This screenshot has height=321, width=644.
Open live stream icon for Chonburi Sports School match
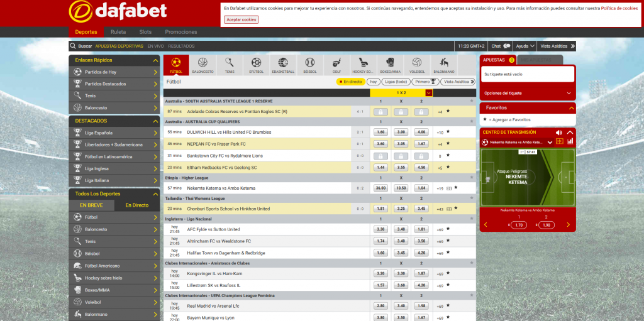point(449,209)
